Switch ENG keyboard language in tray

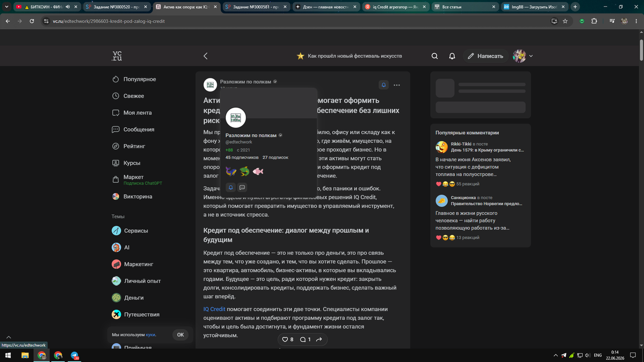[598, 355]
